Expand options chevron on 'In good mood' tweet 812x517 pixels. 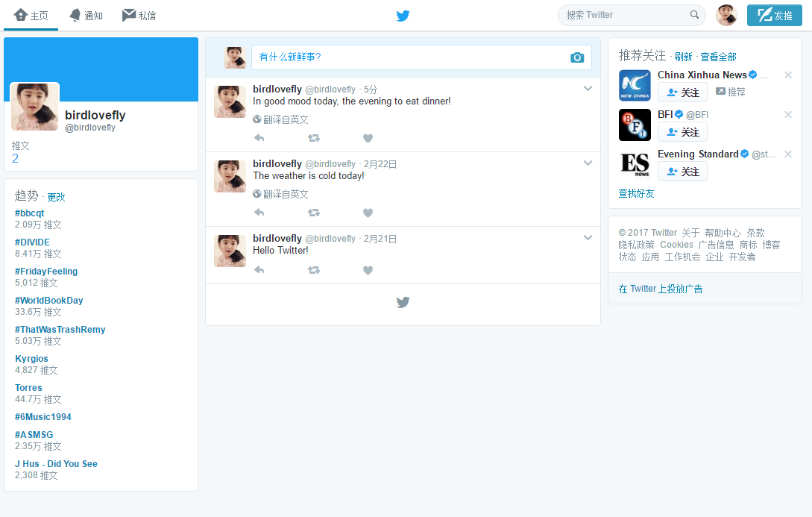click(588, 89)
